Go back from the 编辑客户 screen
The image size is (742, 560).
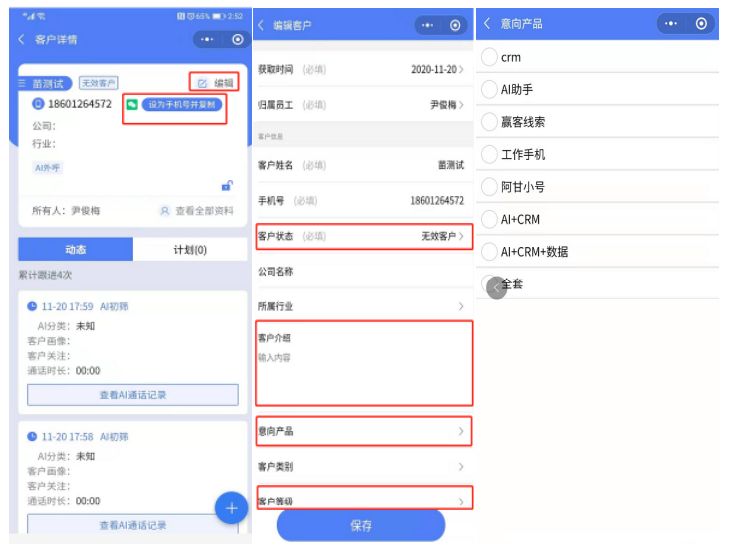click(261, 25)
